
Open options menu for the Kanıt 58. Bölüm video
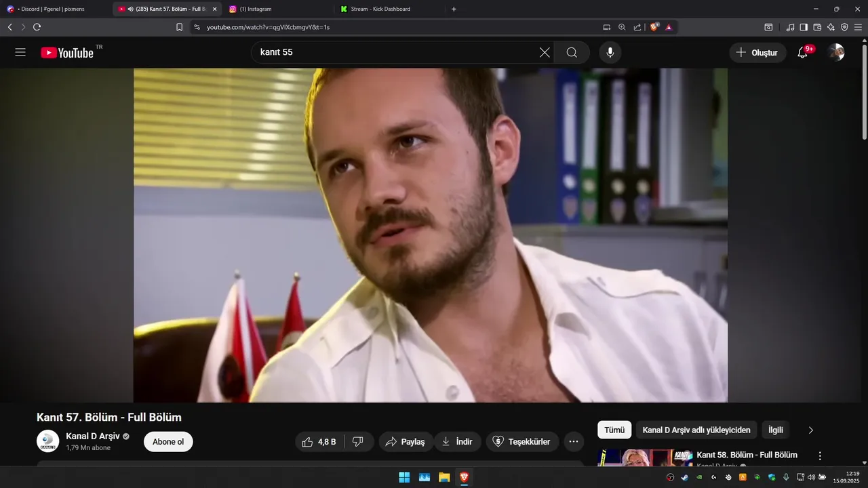820,456
